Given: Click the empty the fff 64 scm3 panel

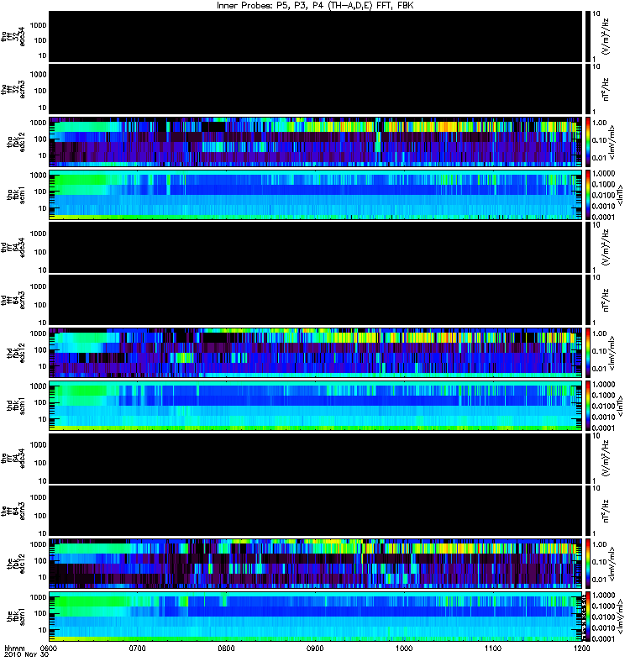Looking at the screenshot, I should 316,511.
